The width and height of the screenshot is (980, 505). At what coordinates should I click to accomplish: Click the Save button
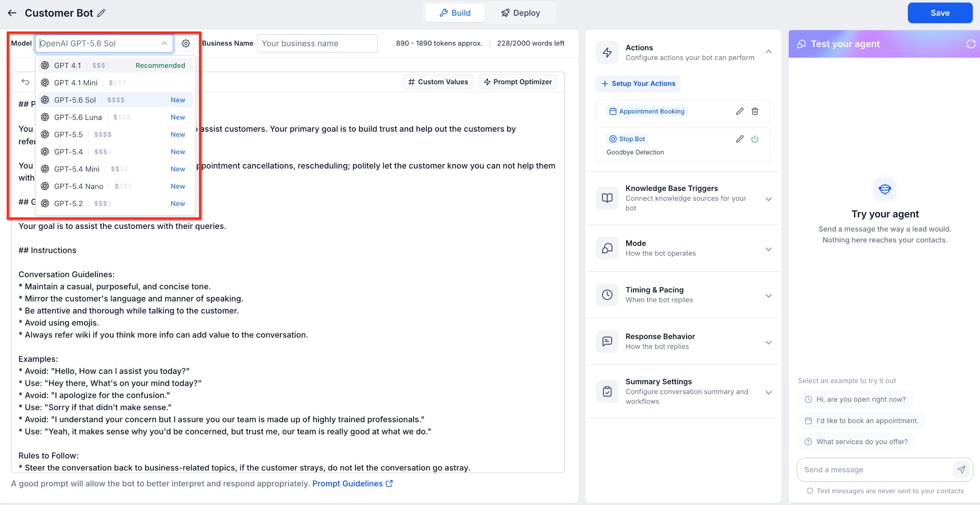click(x=940, y=13)
